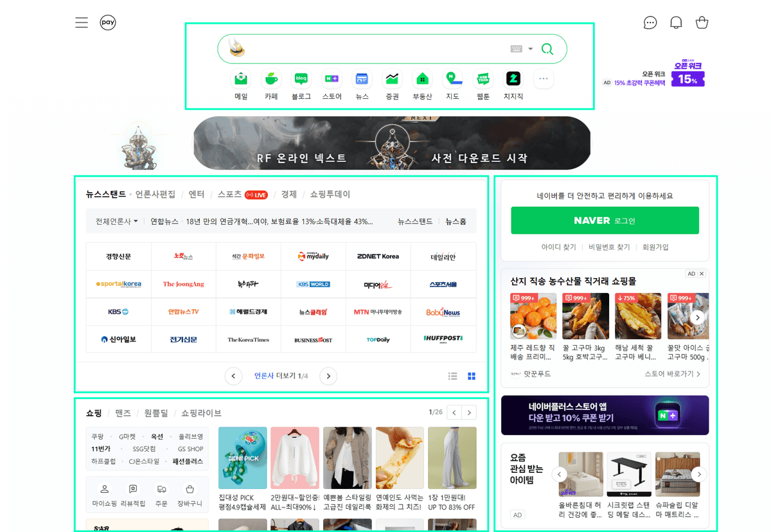771x532 pixels.
Task: Select the 경제 tab
Action: [x=288, y=194]
